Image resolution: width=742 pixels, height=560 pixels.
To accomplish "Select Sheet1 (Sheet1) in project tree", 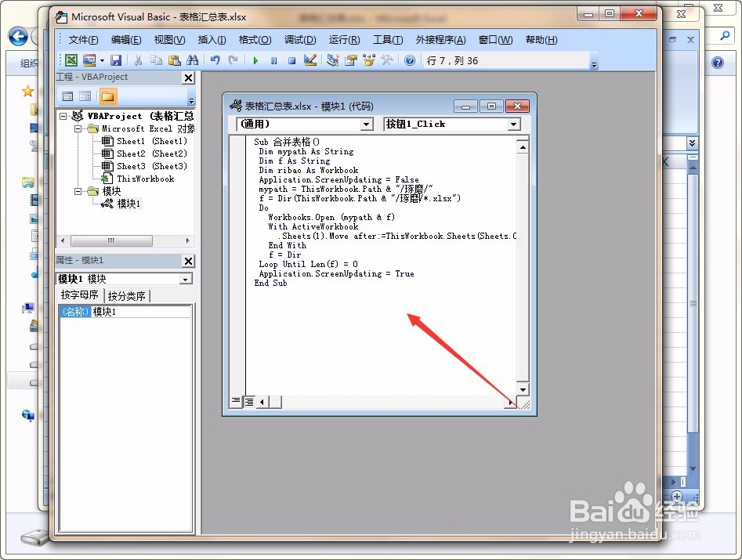I will click(152, 141).
